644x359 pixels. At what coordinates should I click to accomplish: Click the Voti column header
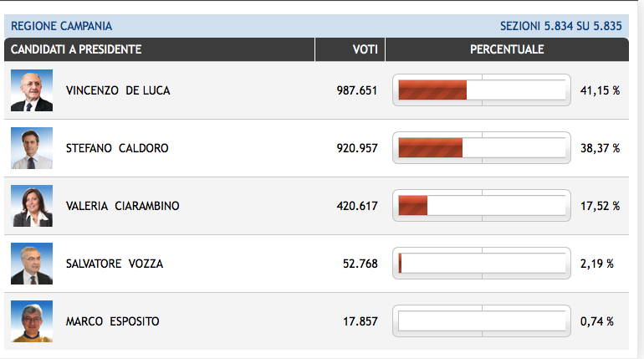click(365, 49)
